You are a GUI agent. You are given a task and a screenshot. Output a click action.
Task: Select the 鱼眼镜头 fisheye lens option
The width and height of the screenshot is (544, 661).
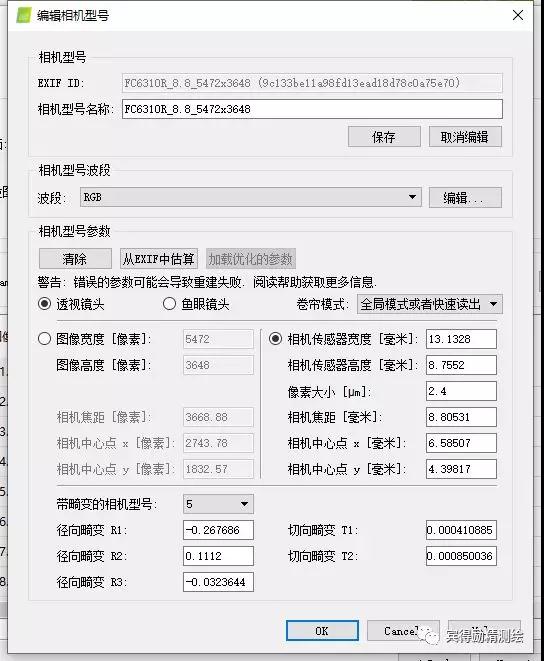[x=169, y=304]
